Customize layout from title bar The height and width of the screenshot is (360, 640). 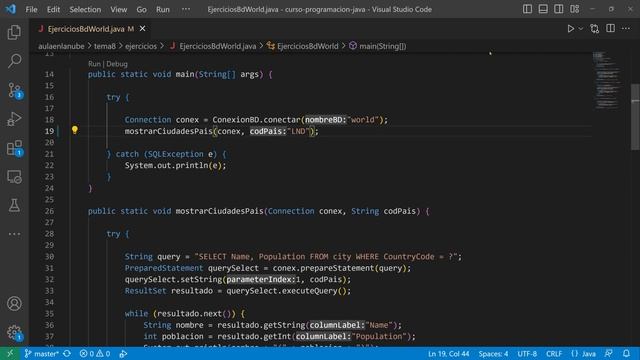574,9
